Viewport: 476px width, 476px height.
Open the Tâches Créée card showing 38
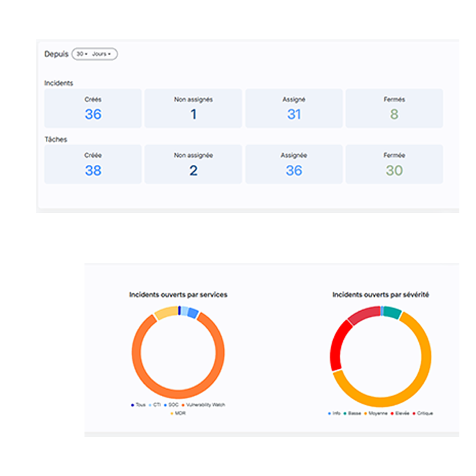93,164
